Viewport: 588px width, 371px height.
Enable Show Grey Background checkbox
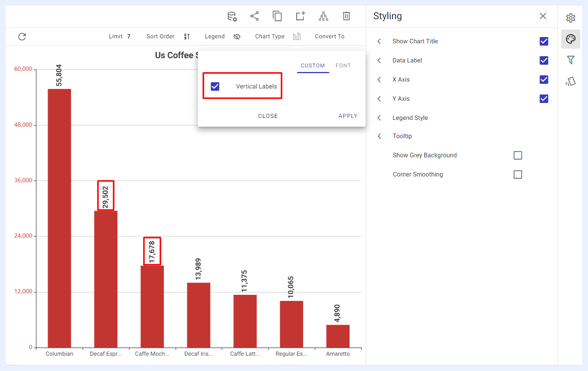(x=518, y=155)
